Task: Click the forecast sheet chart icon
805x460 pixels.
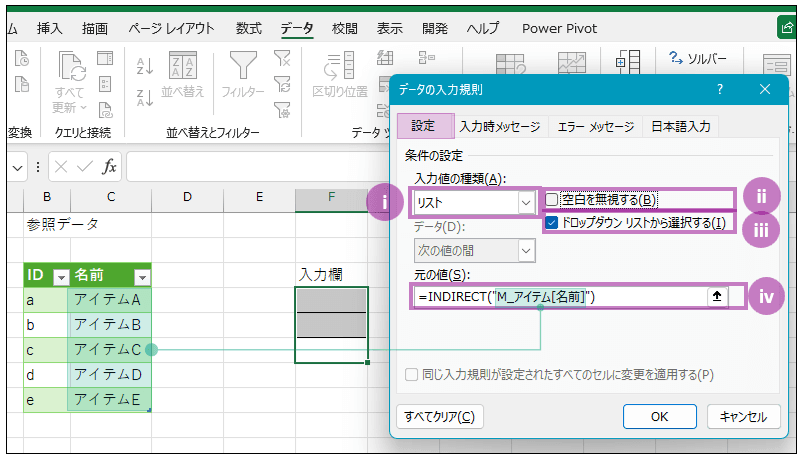Action: point(572,64)
